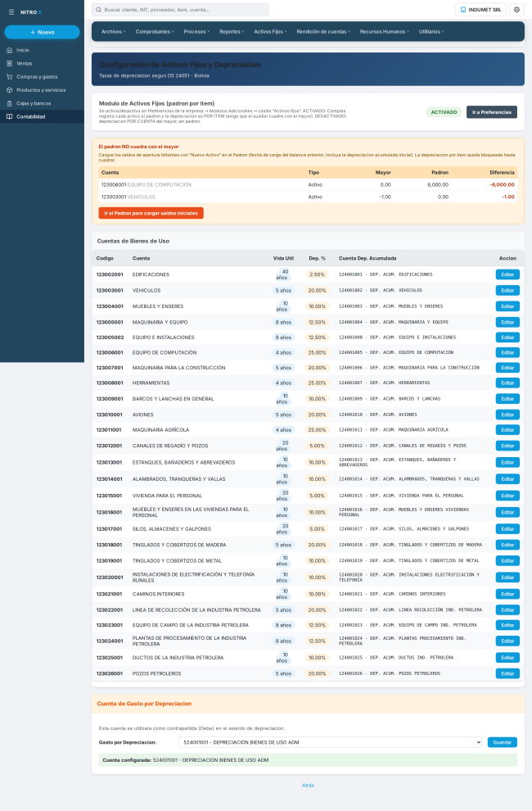This screenshot has width=532, height=811.
Task: Click Editar for EQUIPO E INSTALACIONES row
Action: point(507,338)
